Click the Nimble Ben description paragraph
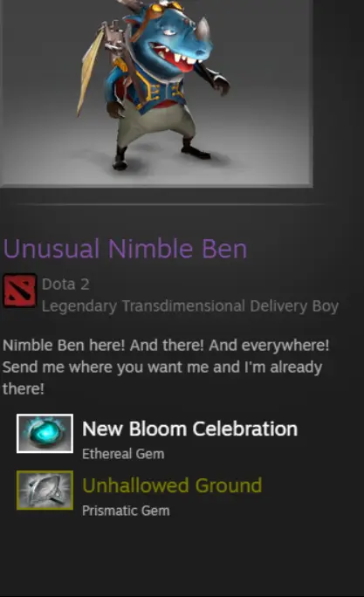 pos(166,367)
